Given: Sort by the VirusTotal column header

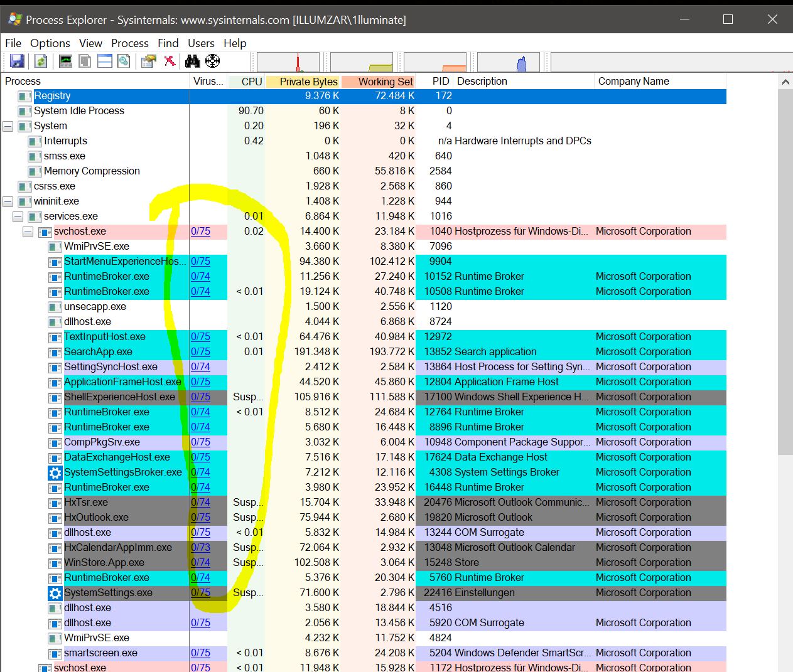Looking at the screenshot, I should (x=208, y=81).
